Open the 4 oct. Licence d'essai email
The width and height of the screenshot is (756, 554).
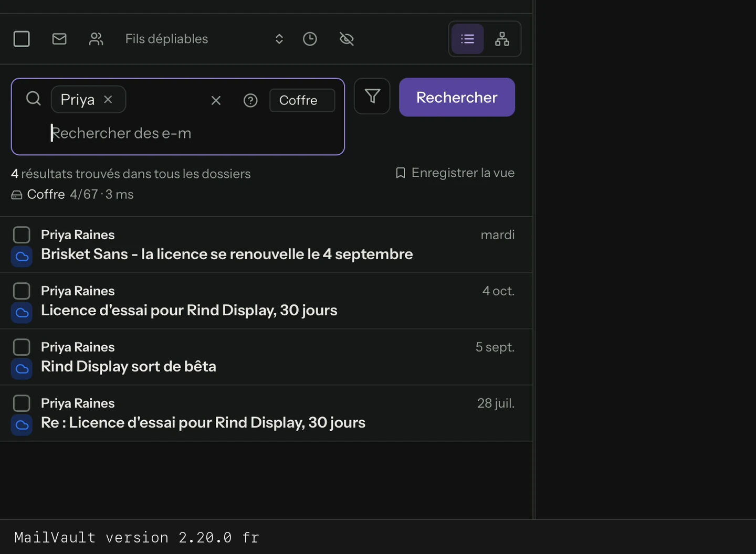[266, 301]
